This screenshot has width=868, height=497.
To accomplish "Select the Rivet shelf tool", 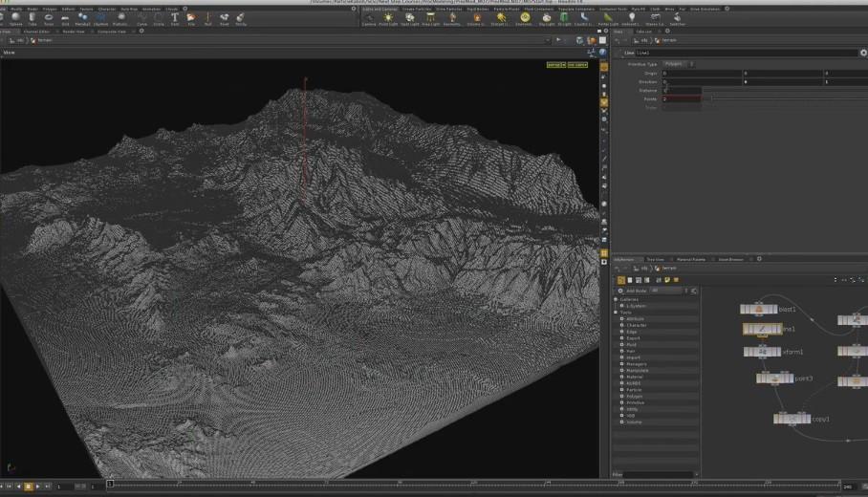I will (225, 19).
